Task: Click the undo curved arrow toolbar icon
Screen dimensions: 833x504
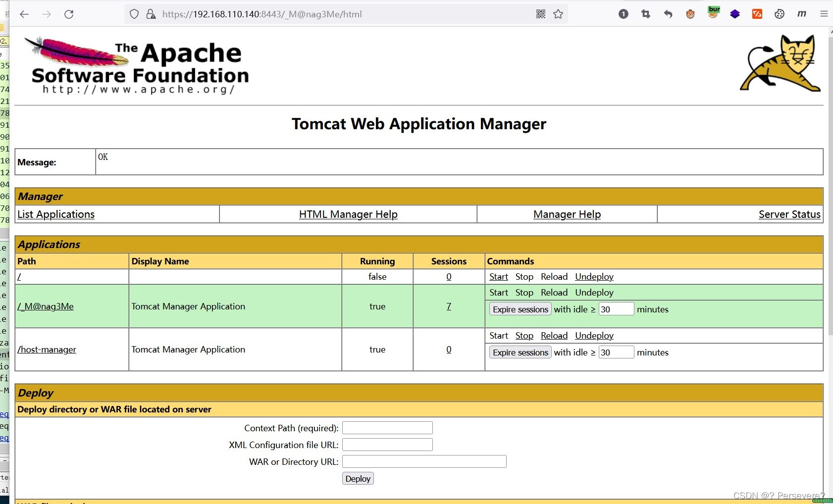Action: pos(668,14)
